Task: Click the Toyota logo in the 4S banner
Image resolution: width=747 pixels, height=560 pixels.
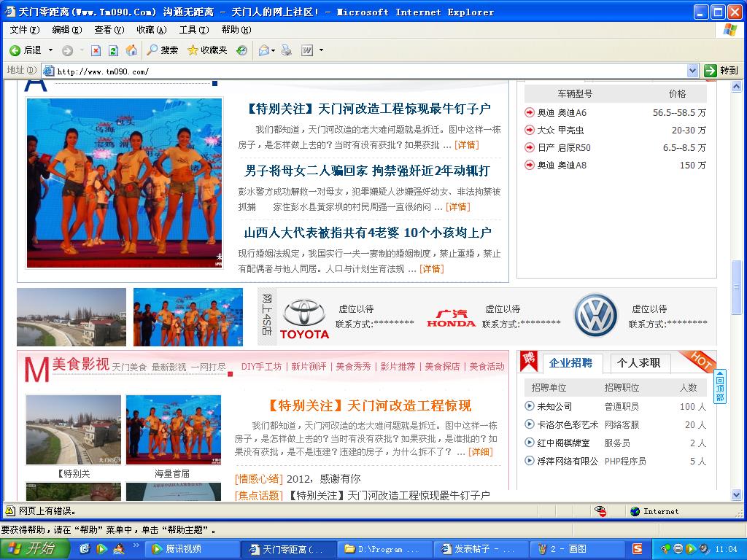Action: [x=305, y=319]
